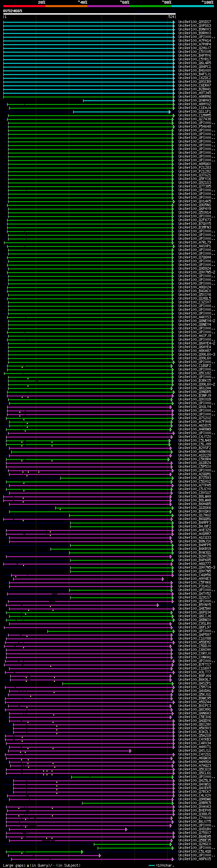Select label UniRef100_B7Z593
Image resolution: width=217 pixels, height=868 pixels.
pos(195,478)
